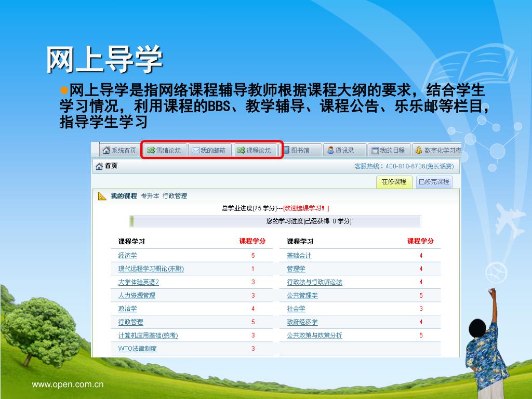The height and width of the screenshot is (399, 532).
Task: Open the 我的日程 tab
Action: 389,150
